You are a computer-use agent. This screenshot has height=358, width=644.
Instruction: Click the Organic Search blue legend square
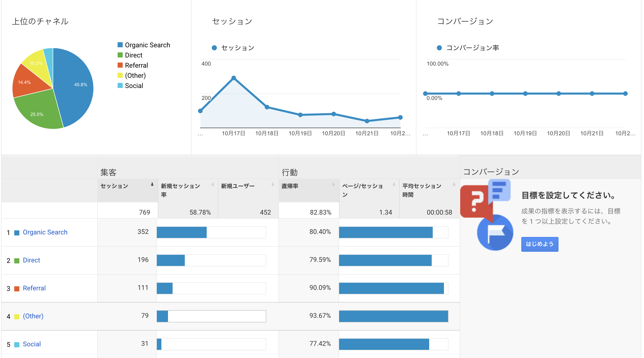point(120,45)
